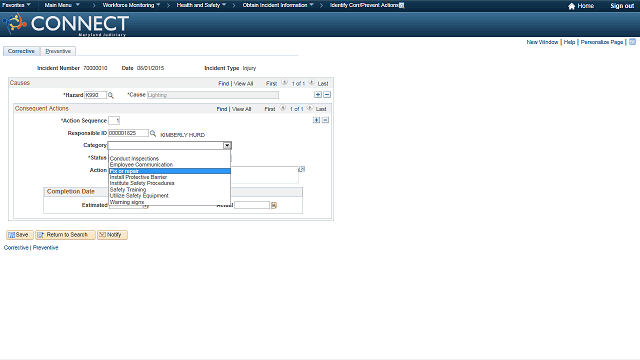Click View All in Consequent Actions
Image resolution: width=640 pixels, height=360 pixels.
pyautogui.click(x=242, y=109)
